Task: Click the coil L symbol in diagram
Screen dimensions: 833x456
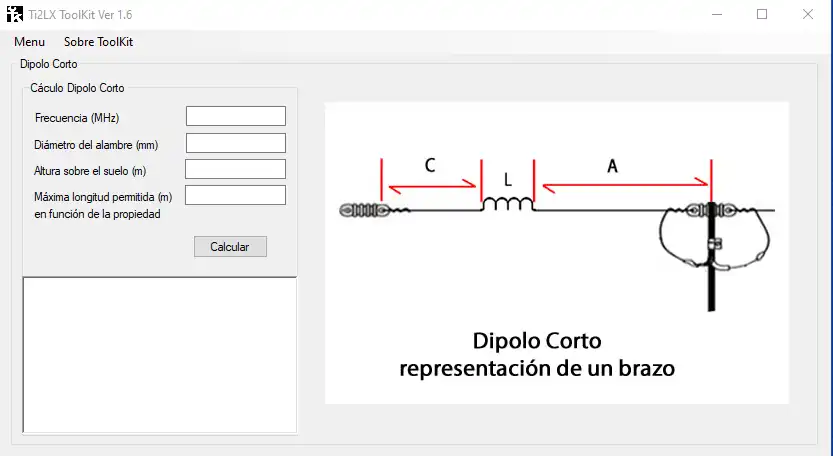Action: 507,204
